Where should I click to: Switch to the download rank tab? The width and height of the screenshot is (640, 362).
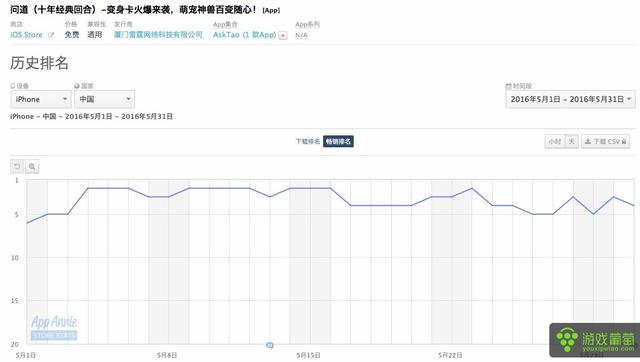point(308,141)
